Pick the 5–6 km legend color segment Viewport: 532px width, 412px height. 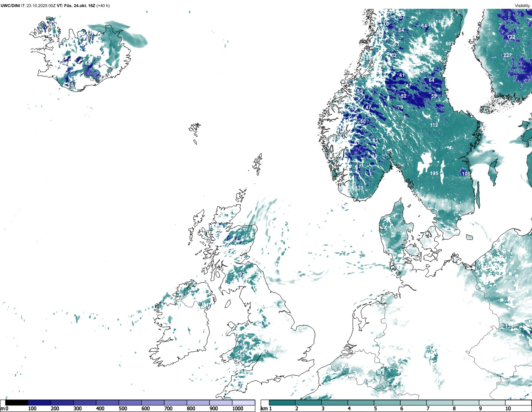tap(387, 402)
